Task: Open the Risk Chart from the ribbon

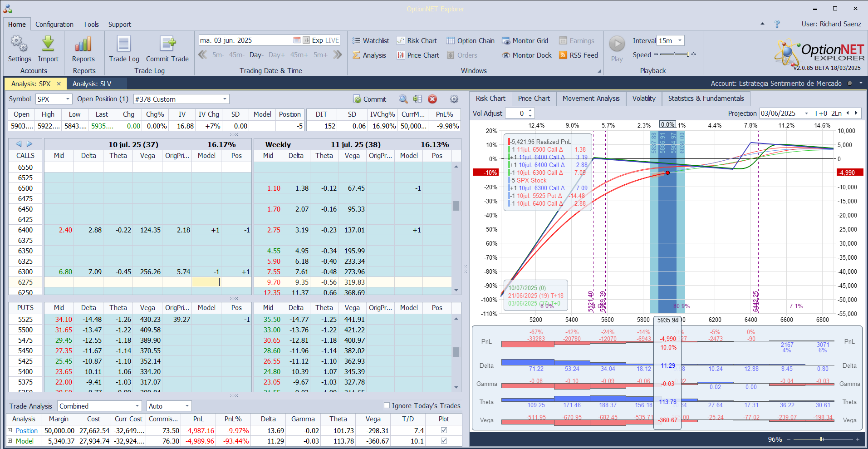Action: [x=417, y=40]
